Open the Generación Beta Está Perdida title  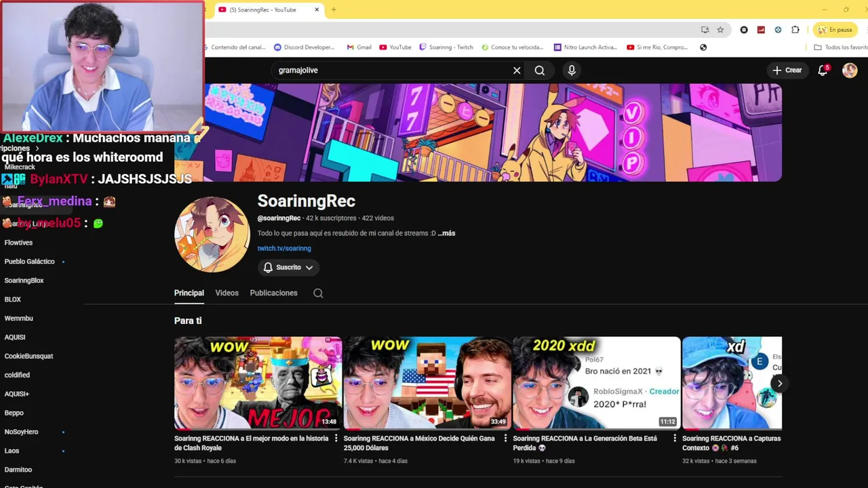click(x=585, y=443)
